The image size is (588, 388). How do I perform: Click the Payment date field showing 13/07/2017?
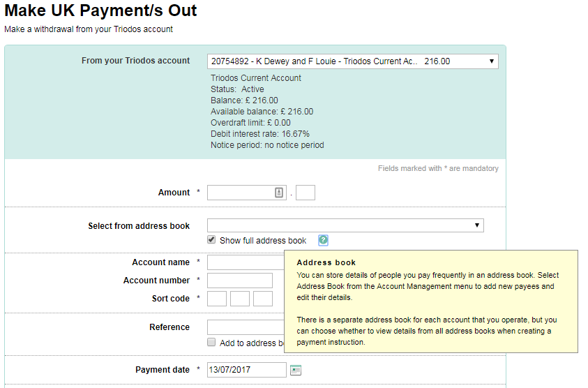[247, 370]
